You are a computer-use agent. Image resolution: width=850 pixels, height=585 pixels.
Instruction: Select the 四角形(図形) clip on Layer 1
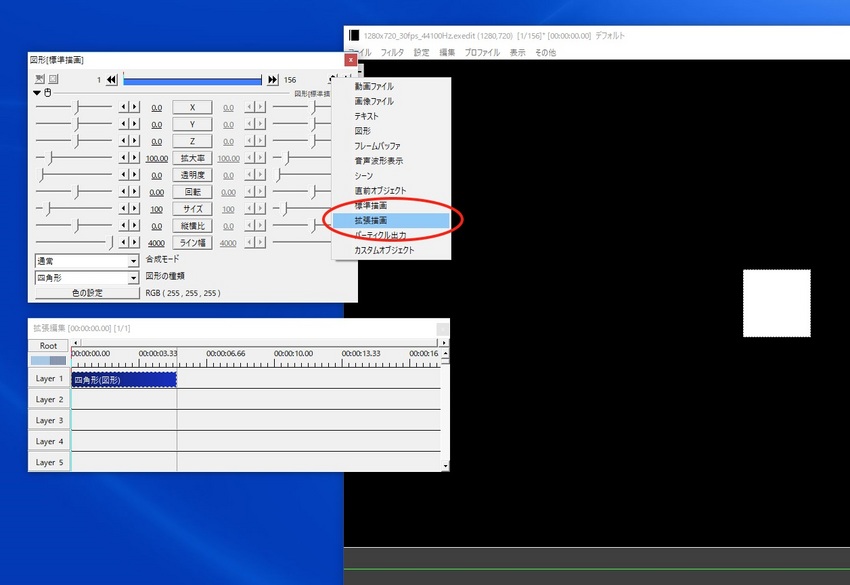click(123, 380)
